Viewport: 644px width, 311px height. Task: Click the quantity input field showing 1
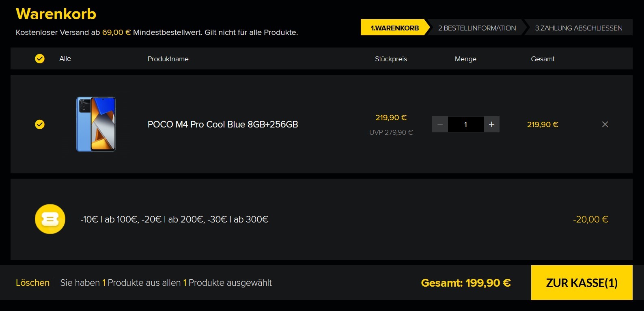(466, 124)
